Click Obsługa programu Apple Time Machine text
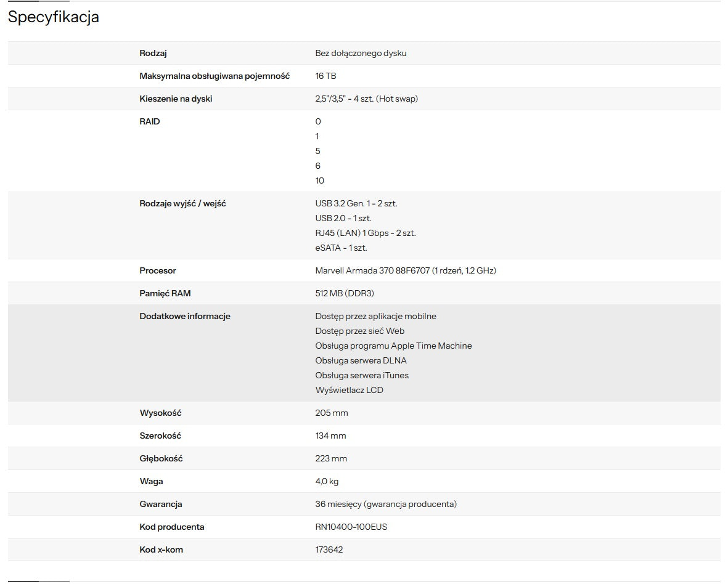Image resolution: width=728 pixels, height=584 pixels. point(393,346)
